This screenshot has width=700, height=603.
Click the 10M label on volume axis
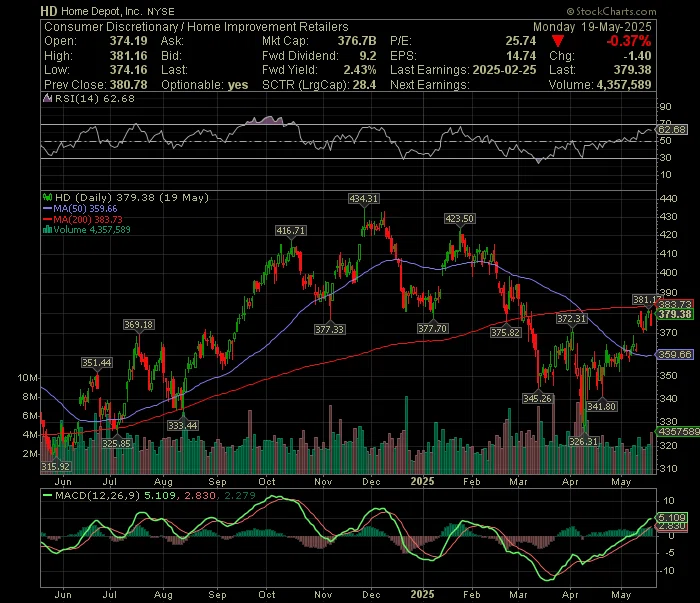[x=28, y=378]
